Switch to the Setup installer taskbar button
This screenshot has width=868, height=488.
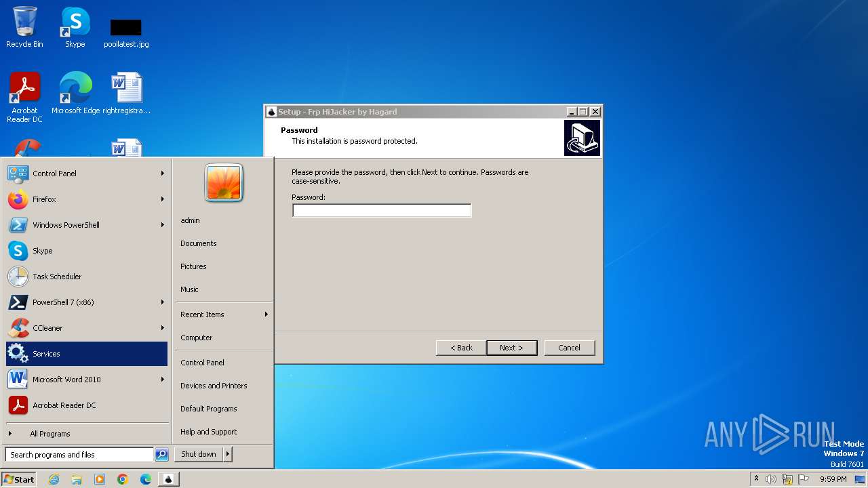(x=168, y=479)
